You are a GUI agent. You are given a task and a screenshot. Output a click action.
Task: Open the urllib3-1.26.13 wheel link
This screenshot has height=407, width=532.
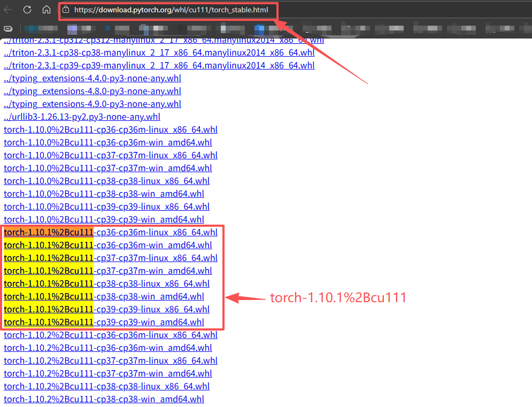pyautogui.click(x=82, y=117)
